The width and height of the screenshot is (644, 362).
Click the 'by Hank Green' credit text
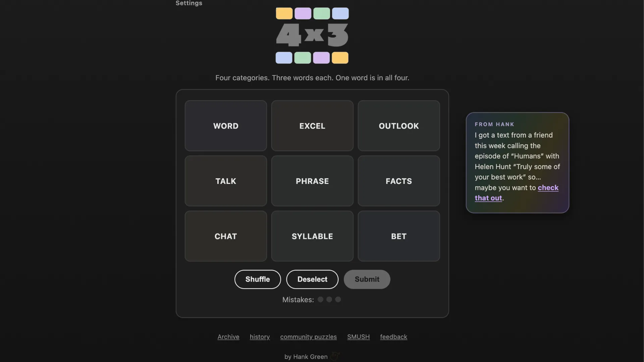tap(306, 357)
